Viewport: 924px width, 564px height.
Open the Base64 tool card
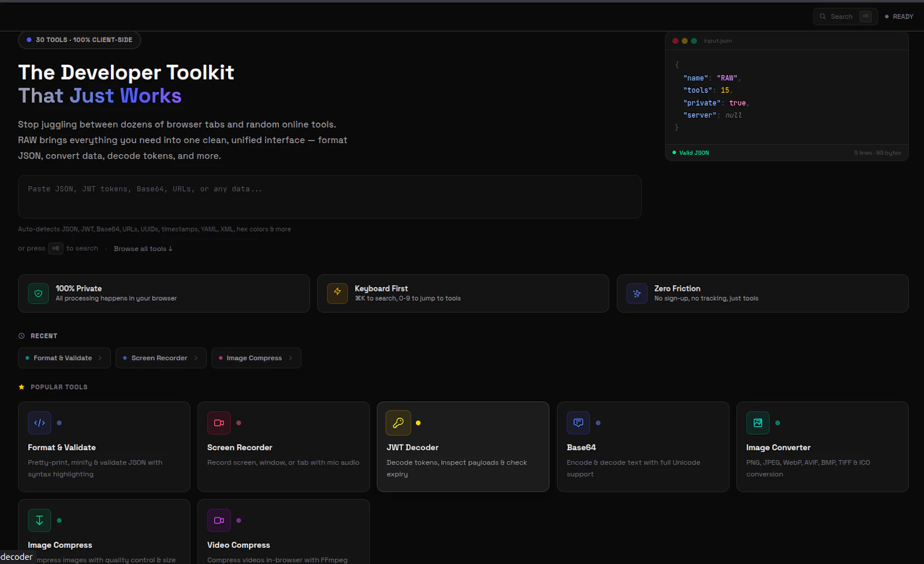point(643,447)
